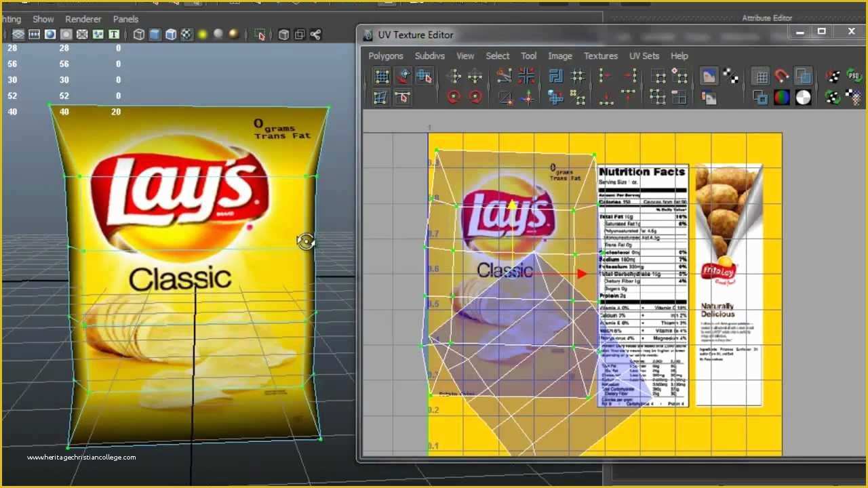Rotate selected UVs clockwise
This screenshot has width=868, height=488.
tap(475, 97)
